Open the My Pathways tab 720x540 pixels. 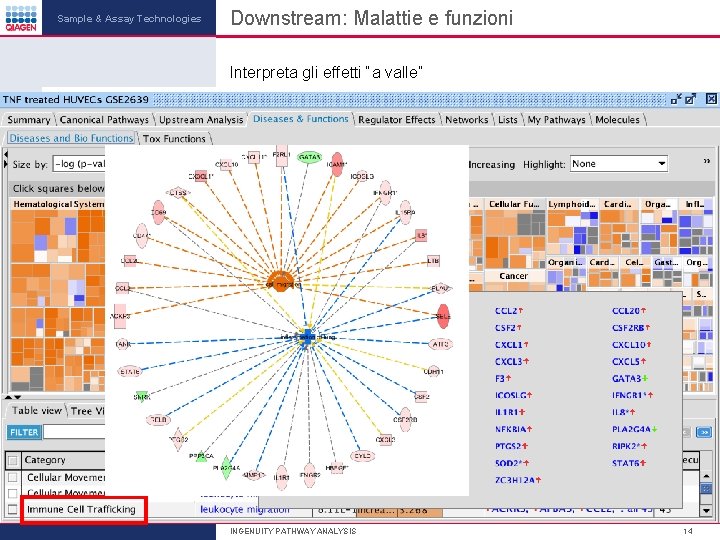point(557,120)
